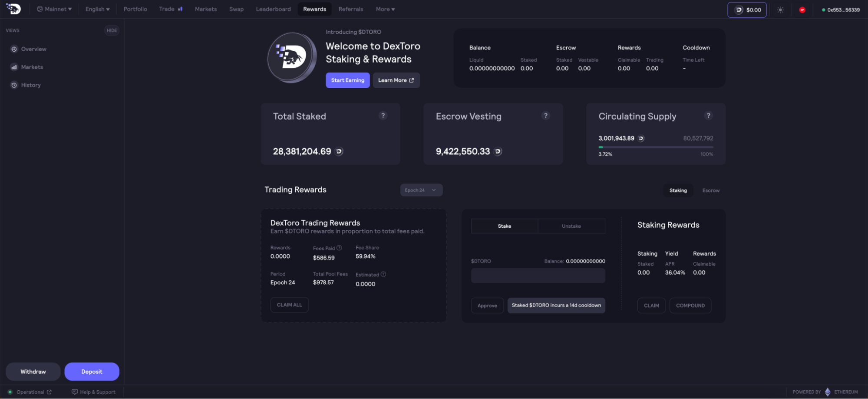Select the Unstake tab
Viewport: 868px width, 399px height.
pos(571,226)
